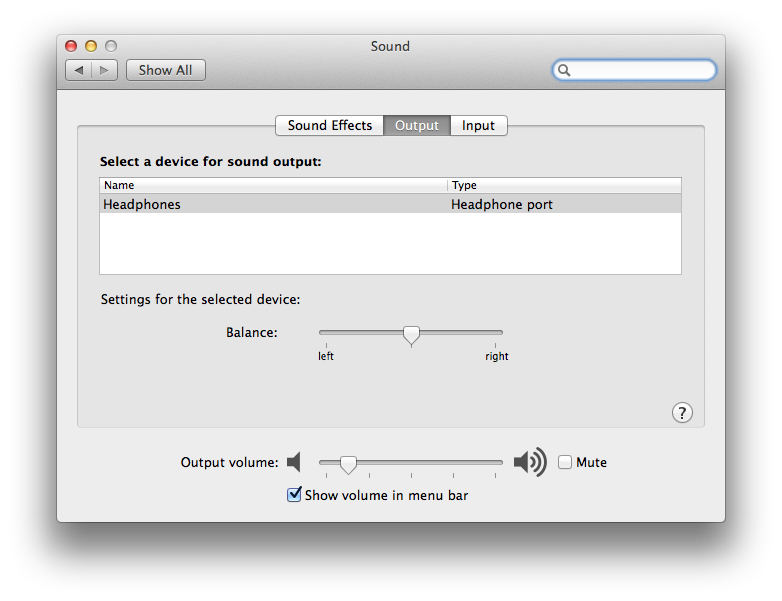
Task: Click the Balance slider thumb
Action: (x=411, y=335)
